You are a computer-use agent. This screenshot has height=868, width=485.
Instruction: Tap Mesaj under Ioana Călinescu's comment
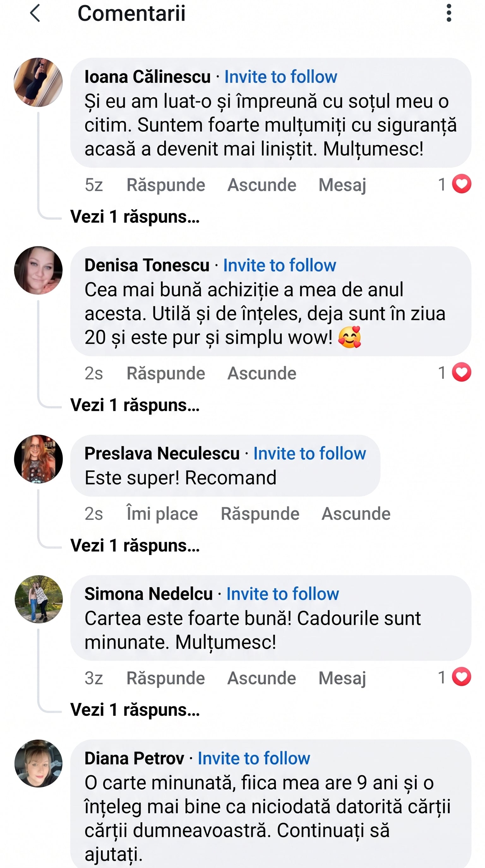pyautogui.click(x=342, y=185)
